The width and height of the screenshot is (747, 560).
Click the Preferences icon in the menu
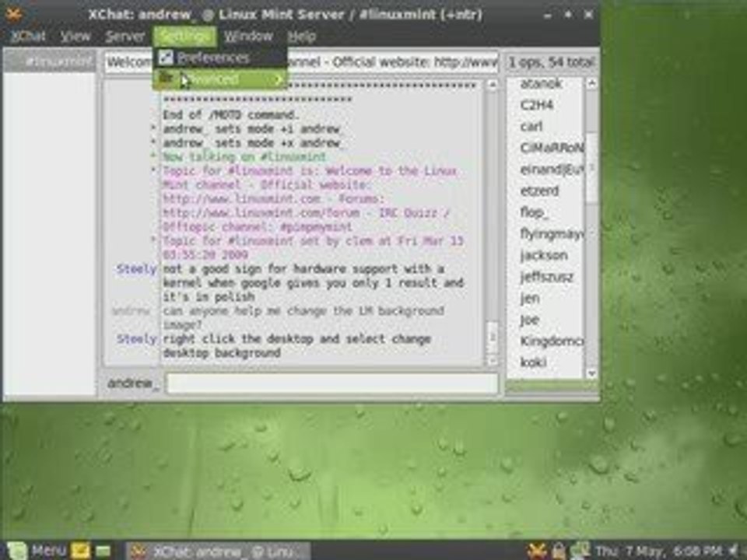pos(165,58)
